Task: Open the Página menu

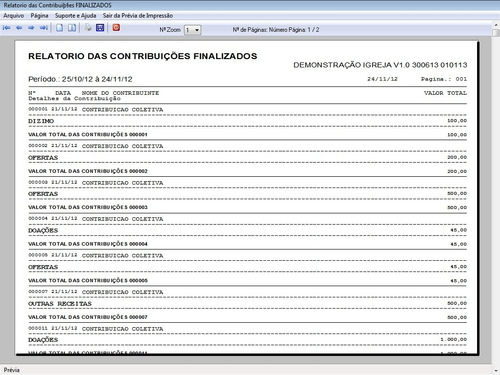Action: pyautogui.click(x=39, y=16)
